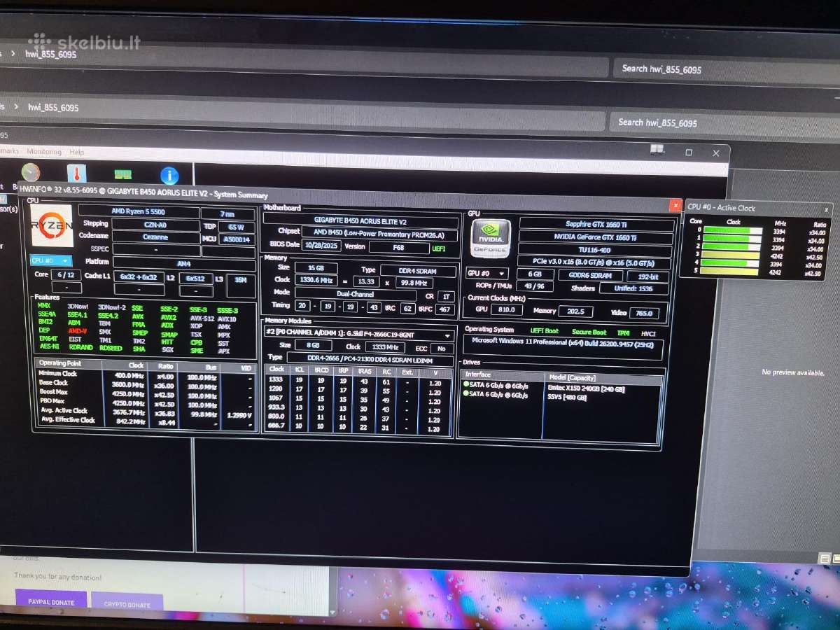Click the CZN-A0 stepping value
Viewport: 840px width, 630px height.
click(x=155, y=224)
